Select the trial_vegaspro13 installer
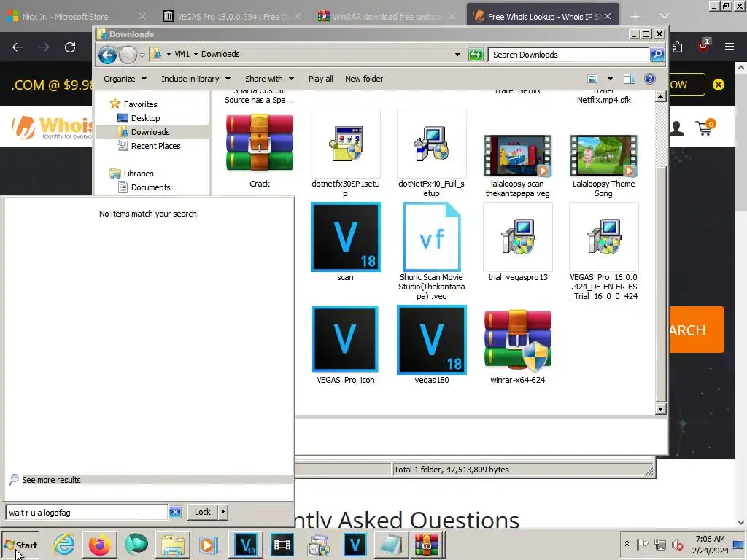The width and height of the screenshot is (747, 560). coord(517,242)
